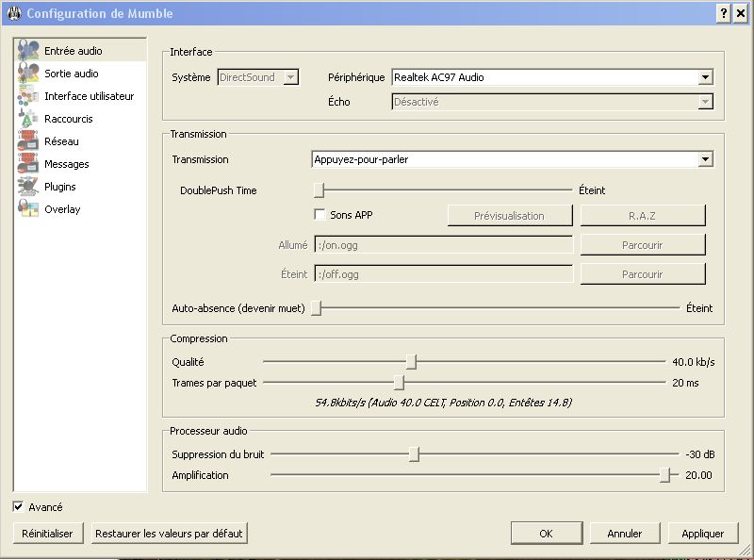Open Interface utilisateur settings
Viewport: 754px width, 560px height.
(80, 96)
